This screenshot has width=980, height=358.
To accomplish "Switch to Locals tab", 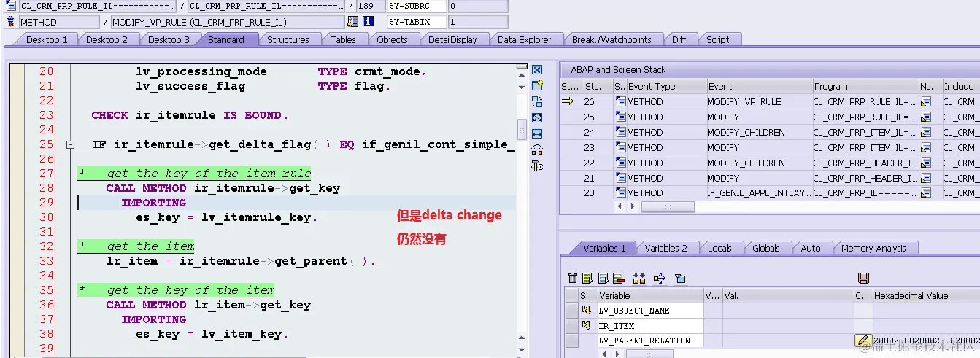I will [719, 248].
